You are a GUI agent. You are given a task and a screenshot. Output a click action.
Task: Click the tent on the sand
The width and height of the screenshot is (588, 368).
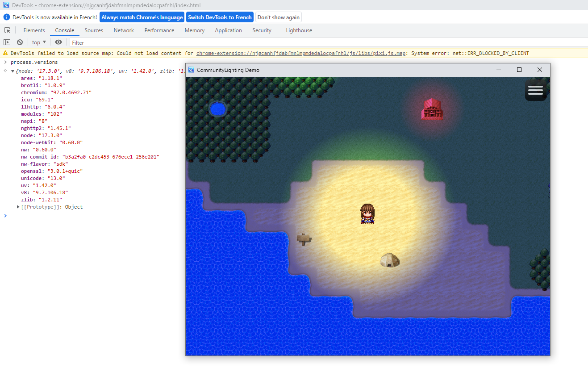click(390, 260)
